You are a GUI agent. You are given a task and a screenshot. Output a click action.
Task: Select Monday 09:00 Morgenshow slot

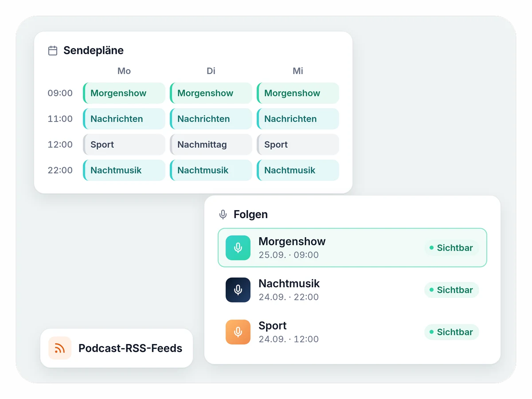(124, 93)
